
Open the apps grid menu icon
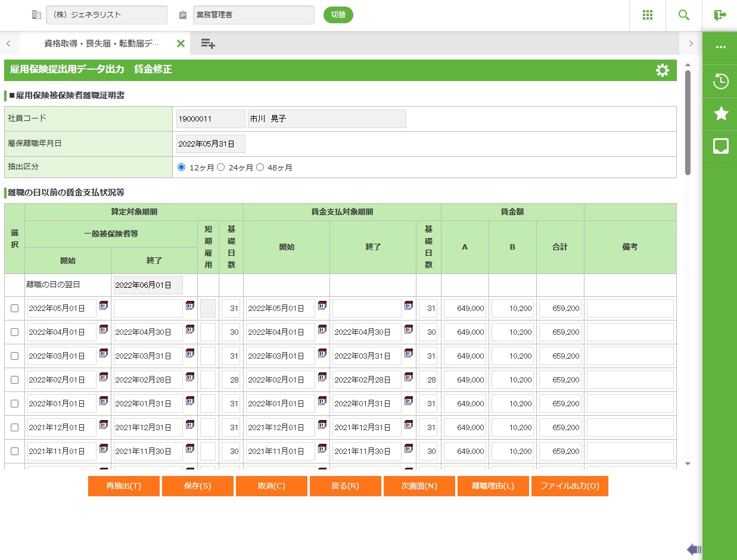pyautogui.click(x=648, y=15)
